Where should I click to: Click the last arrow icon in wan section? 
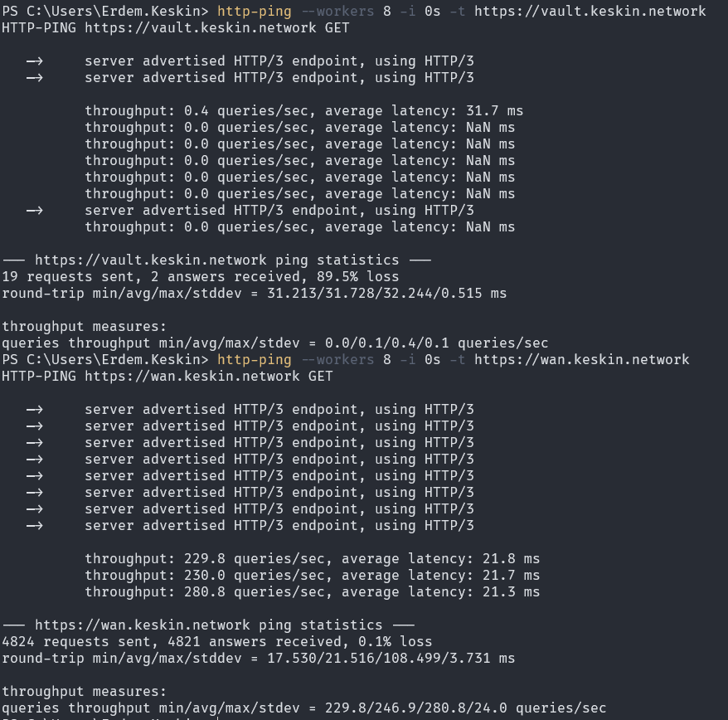pos(34,525)
